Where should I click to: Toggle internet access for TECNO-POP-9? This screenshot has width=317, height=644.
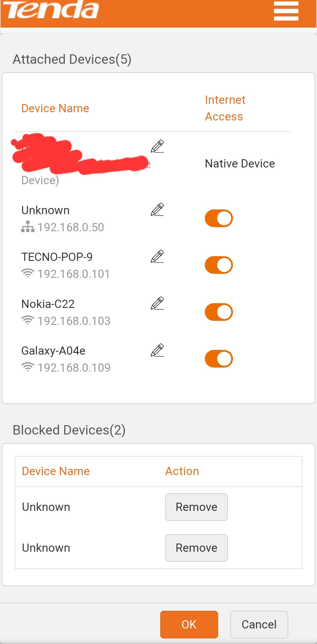point(219,265)
